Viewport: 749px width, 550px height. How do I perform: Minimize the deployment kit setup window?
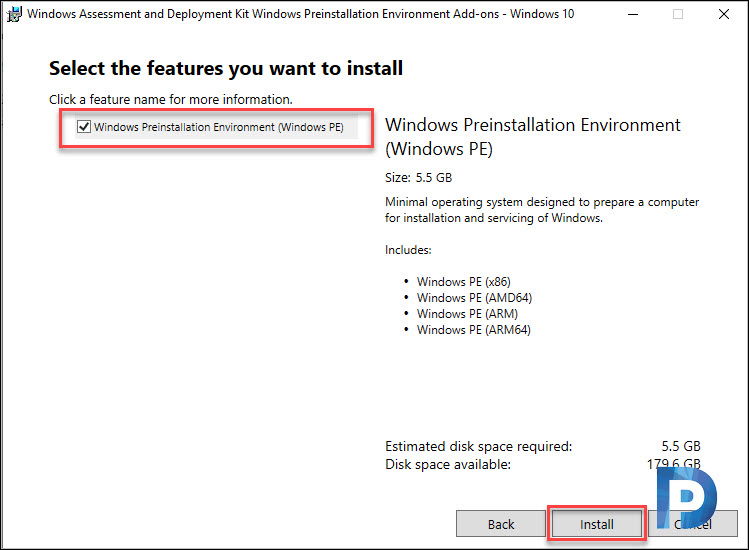coord(633,14)
